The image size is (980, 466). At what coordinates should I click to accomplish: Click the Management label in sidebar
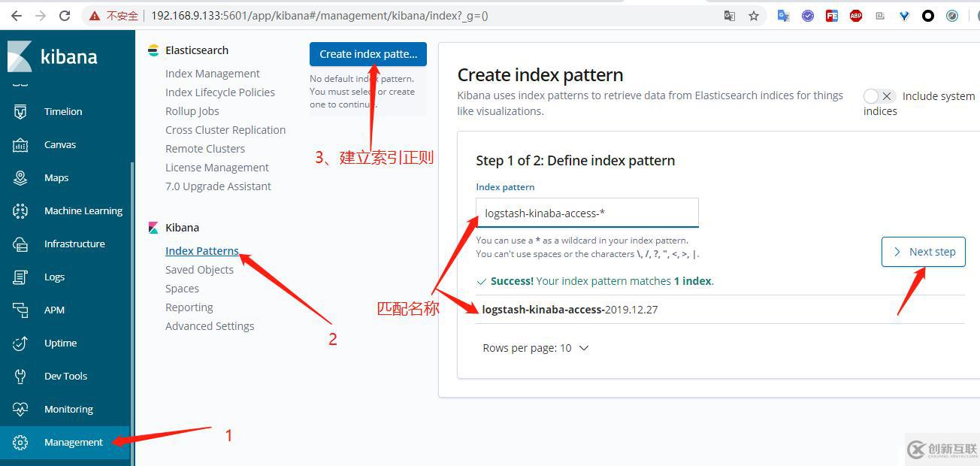74,442
